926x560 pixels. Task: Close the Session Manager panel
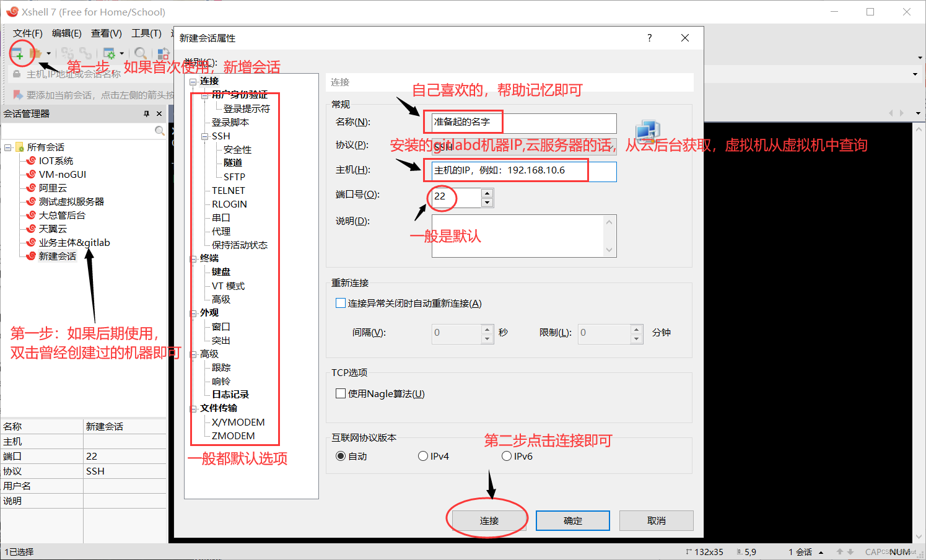[159, 113]
